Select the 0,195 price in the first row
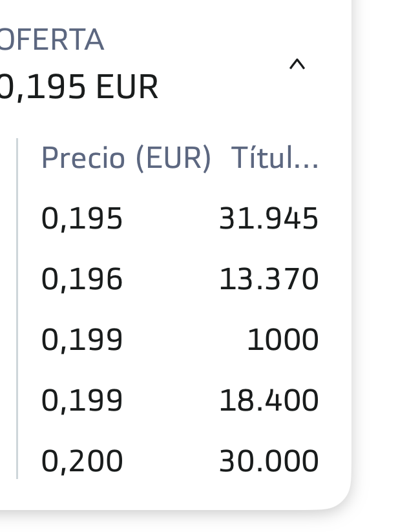 (81, 218)
